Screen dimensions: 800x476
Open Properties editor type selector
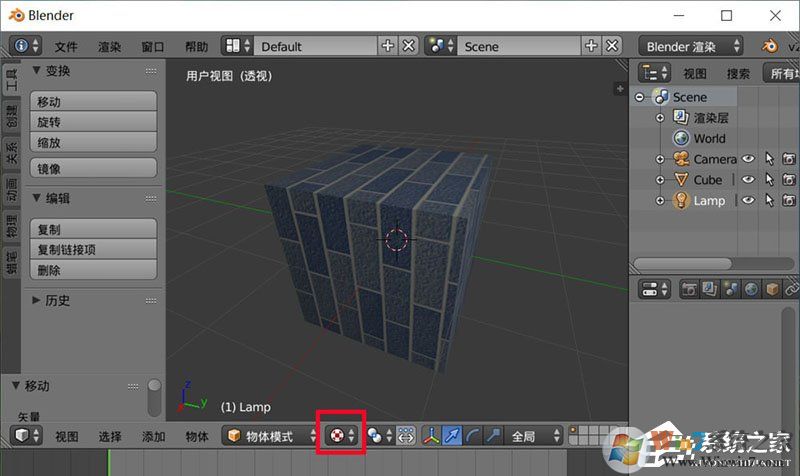click(655, 289)
